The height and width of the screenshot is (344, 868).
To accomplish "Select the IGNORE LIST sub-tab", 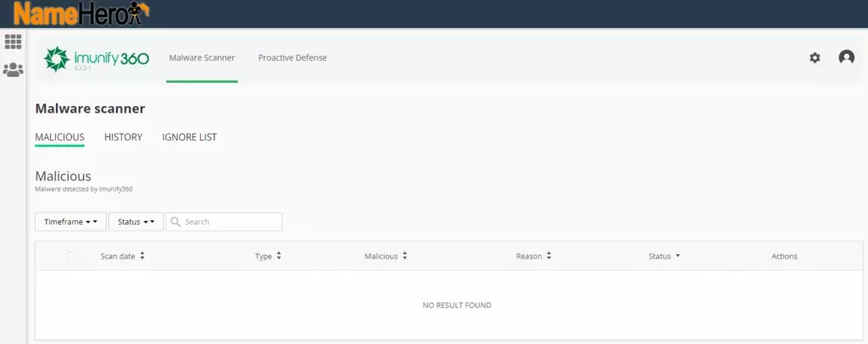I will click(x=189, y=137).
